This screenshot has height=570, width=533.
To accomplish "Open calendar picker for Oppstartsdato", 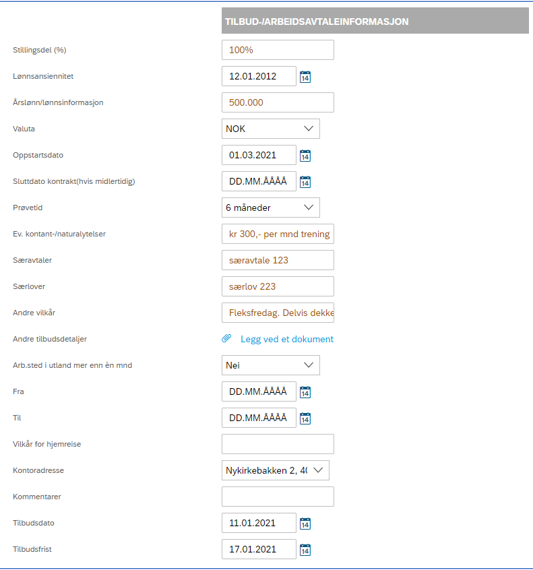I will (x=305, y=156).
